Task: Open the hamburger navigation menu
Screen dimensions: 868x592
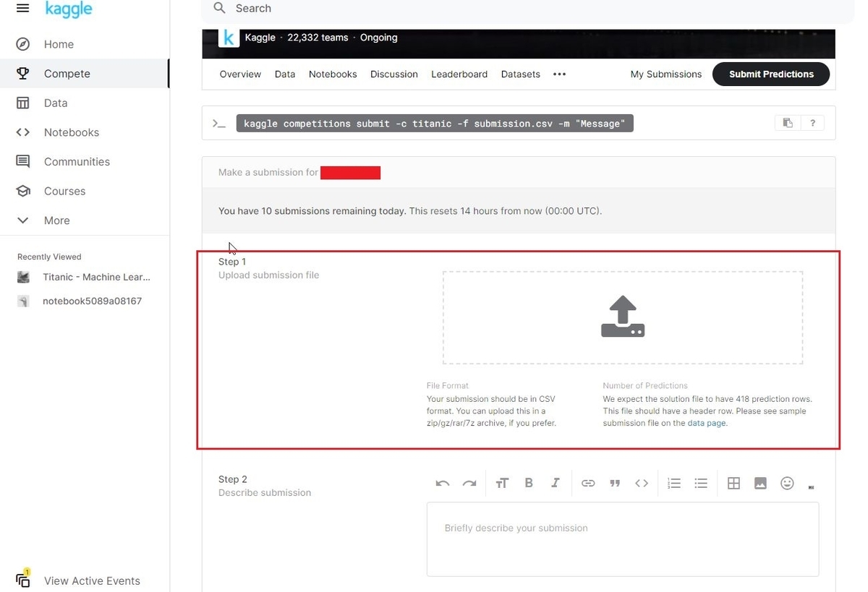Action: coord(23,9)
